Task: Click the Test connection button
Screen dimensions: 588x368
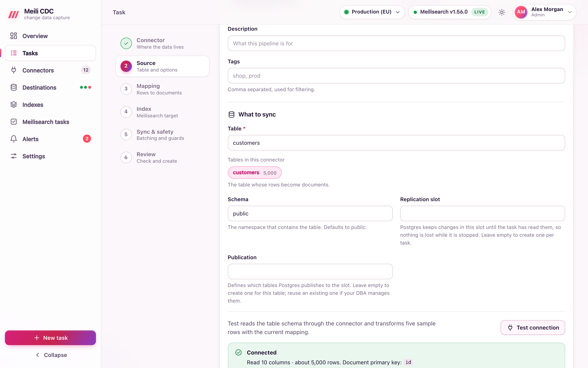Action: [533, 328]
